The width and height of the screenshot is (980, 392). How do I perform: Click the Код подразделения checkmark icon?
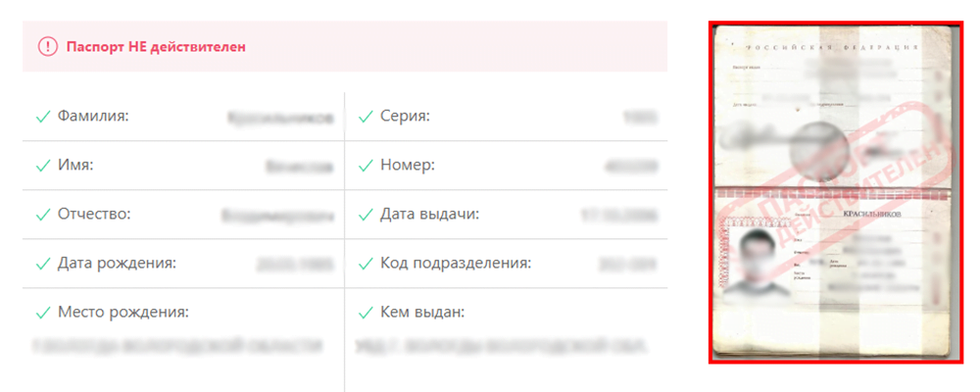[x=366, y=263]
